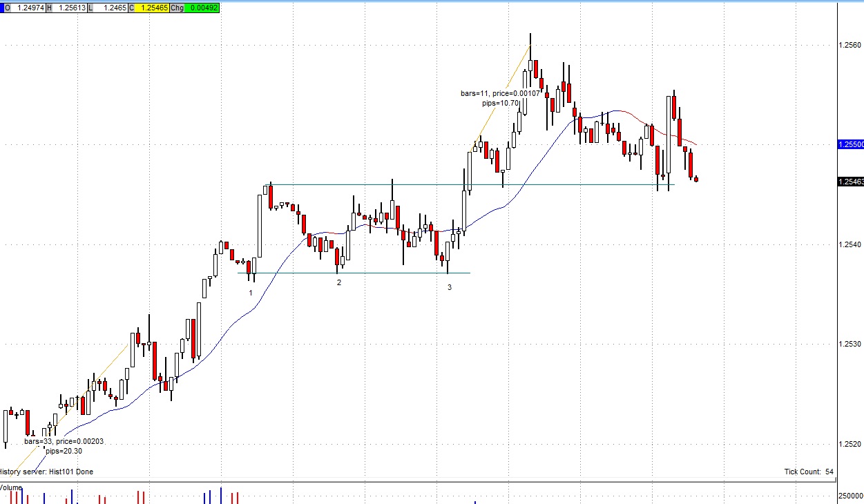Screen dimensions: 864x504
Task: Click the blue 1.25500 price marker
Action: (850, 145)
